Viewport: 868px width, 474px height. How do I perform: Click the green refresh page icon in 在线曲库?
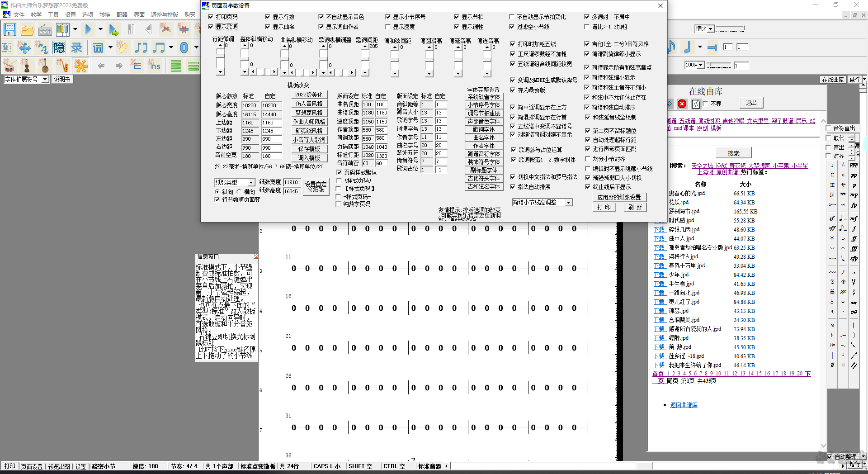(696, 104)
